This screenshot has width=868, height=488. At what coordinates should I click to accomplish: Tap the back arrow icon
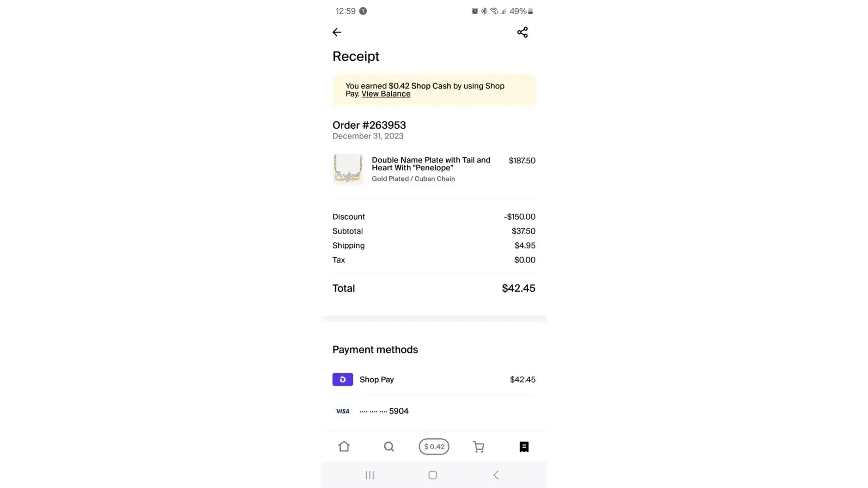(x=337, y=32)
